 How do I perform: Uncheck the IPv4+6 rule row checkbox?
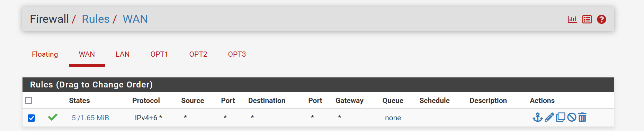pos(31,118)
